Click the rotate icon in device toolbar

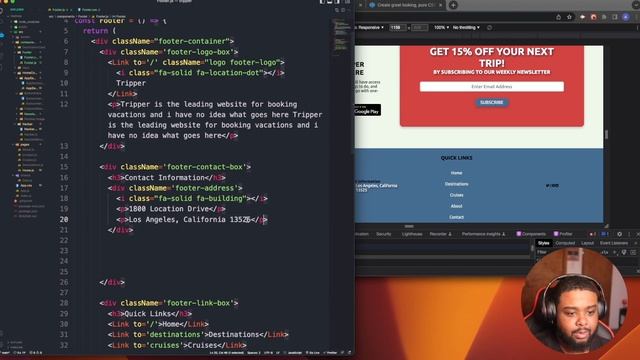coord(489,27)
